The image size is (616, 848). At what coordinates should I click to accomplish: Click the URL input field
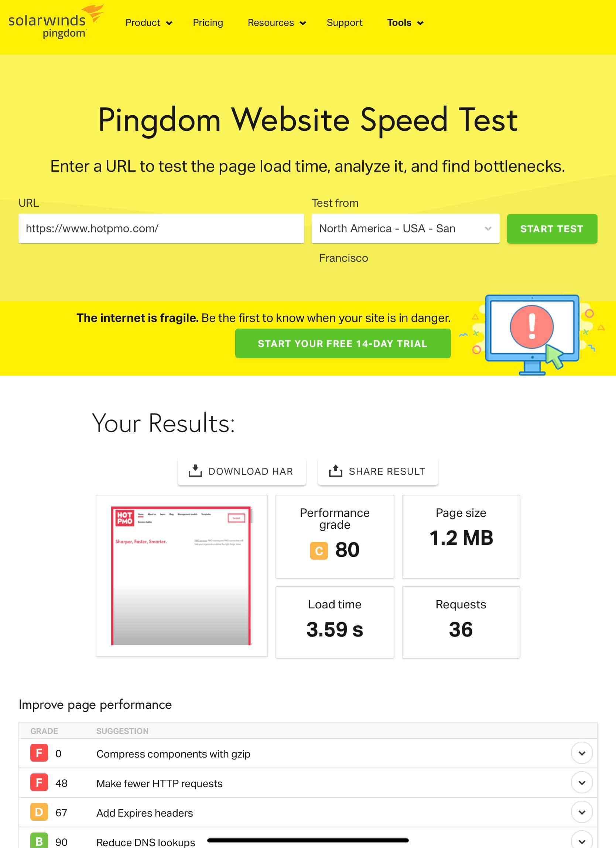[x=161, y=229]
